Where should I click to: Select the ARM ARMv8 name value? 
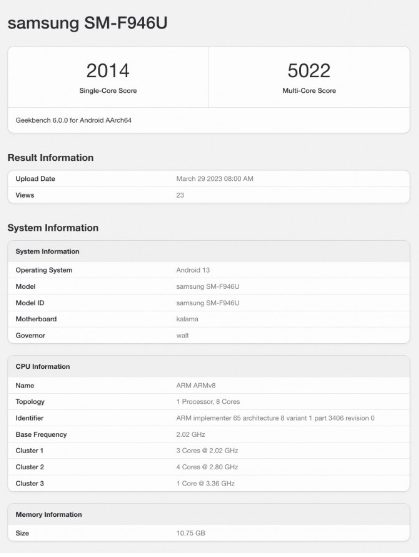pyautogui.click(x=196, y=385)
